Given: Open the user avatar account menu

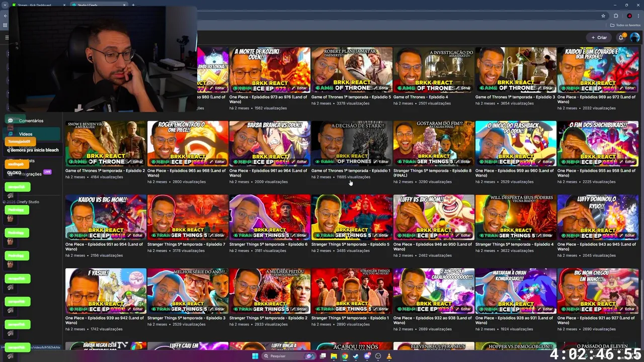Looking at the screenshot, I should point(635,37).
